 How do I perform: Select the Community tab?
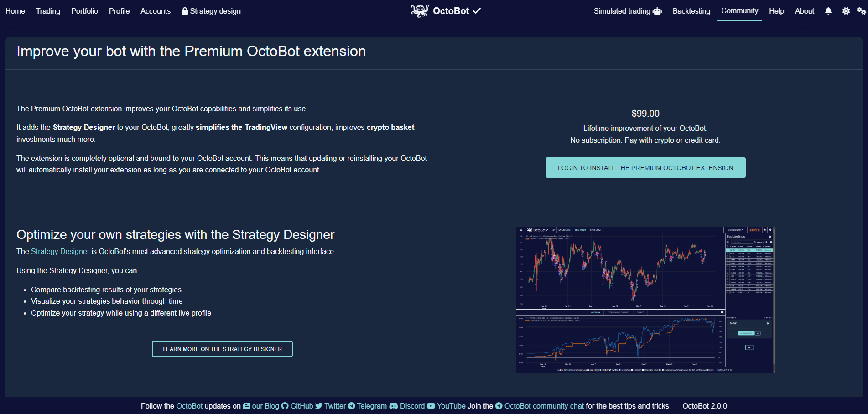[x=739, y=11]
